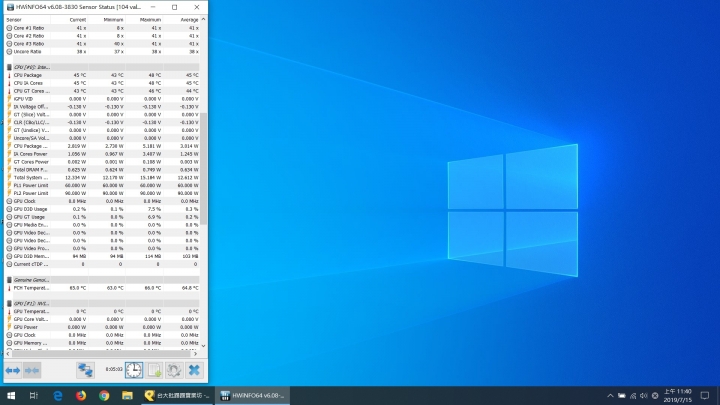Screen dimensions: 720x405
Task: Reset min/max values with clock icon
Action: 134,370
